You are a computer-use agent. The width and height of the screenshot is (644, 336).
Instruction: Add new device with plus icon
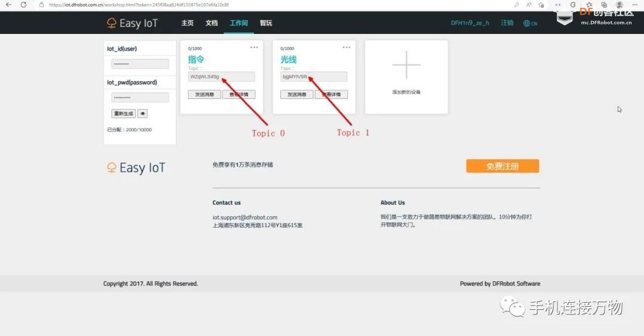[407, 65]
